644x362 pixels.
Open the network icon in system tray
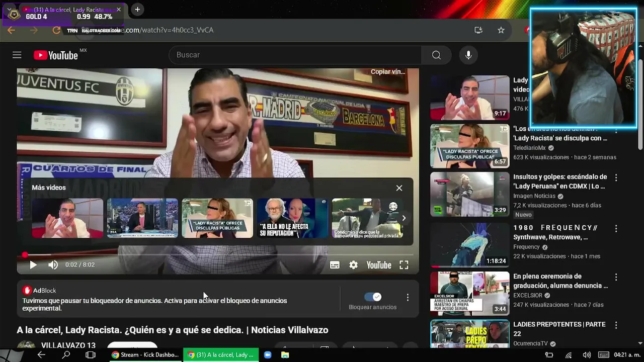pyautogui.click(x=569, y=355)
